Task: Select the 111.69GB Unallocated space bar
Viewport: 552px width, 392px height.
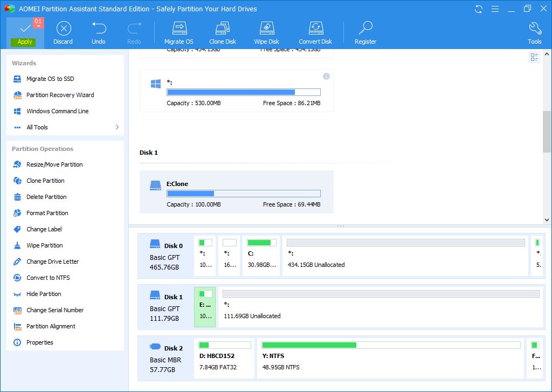Action: click(x=381, y=307)
